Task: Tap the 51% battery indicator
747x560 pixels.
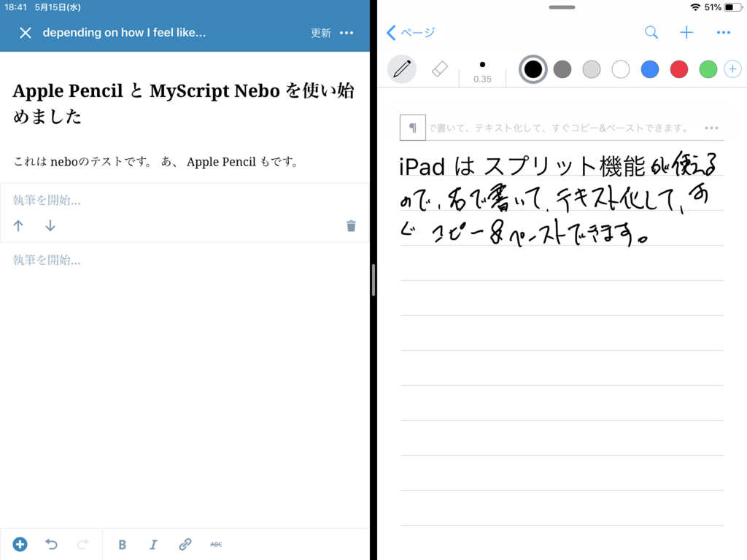Action: point(722,7)
